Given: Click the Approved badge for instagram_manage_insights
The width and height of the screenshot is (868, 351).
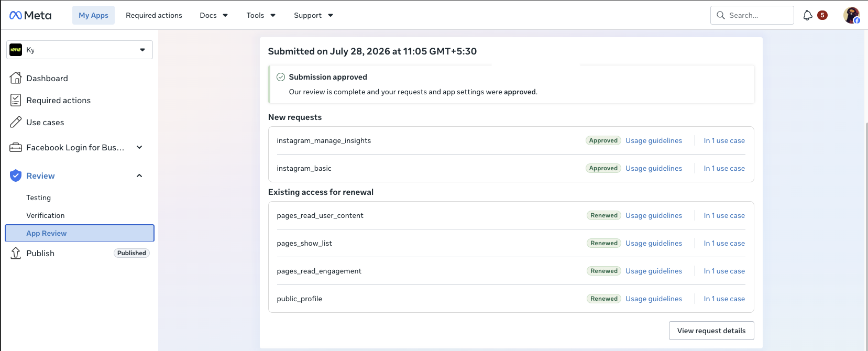Looking at the screenshot, I should pos(603,140).
